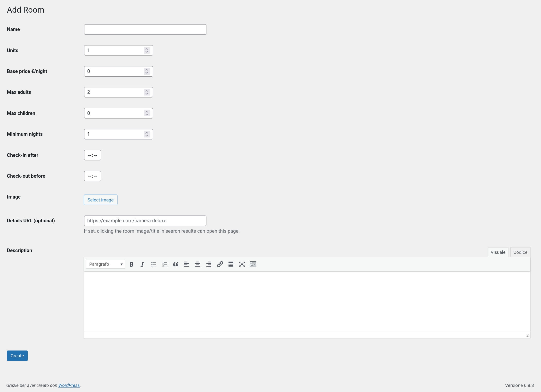The image size is (541, 392).
Task: Focus the room Name field
Action: [145, 29]
